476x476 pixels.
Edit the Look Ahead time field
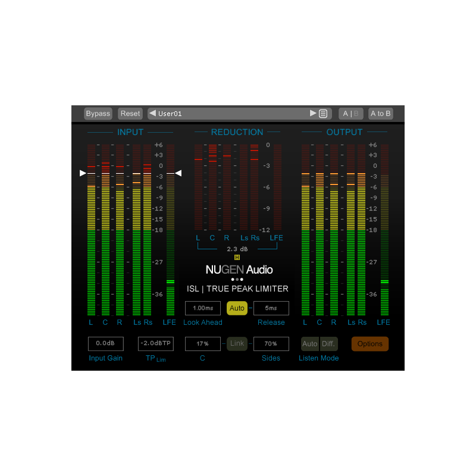click(202, 308)
